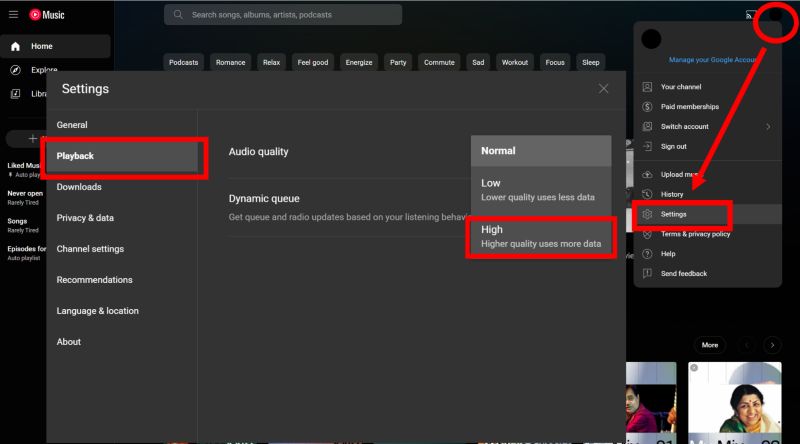
Task: Expand the Switch account chevron
Action: [768, 127]
